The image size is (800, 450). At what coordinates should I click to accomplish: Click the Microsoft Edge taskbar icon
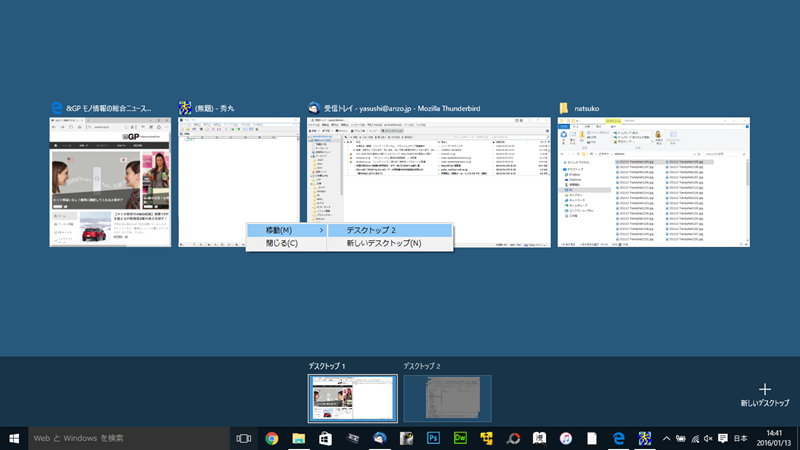click(619, 438)
